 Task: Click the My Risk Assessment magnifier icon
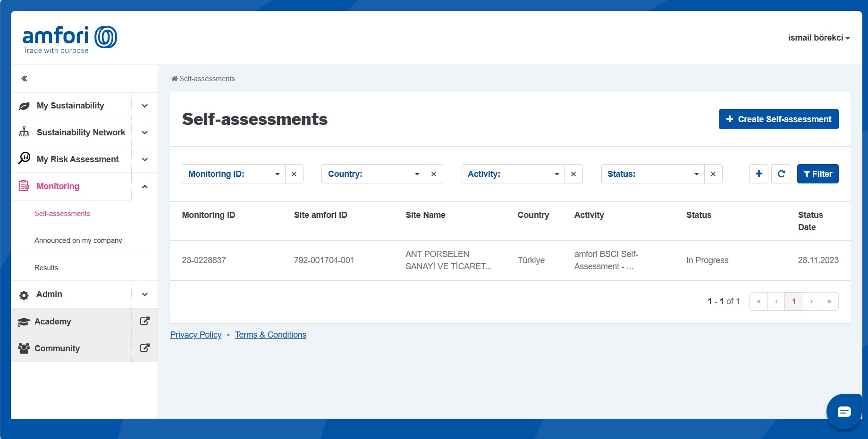point(24,158)
